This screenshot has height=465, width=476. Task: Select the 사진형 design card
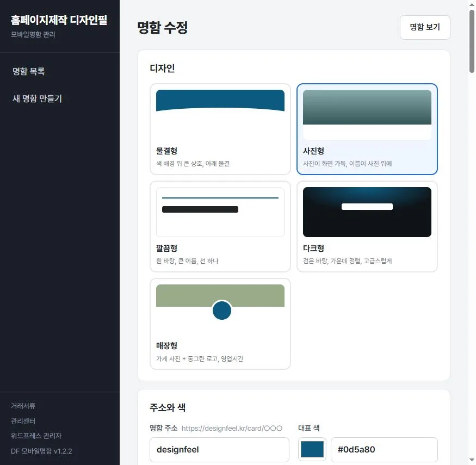click(x=367, y=129)
